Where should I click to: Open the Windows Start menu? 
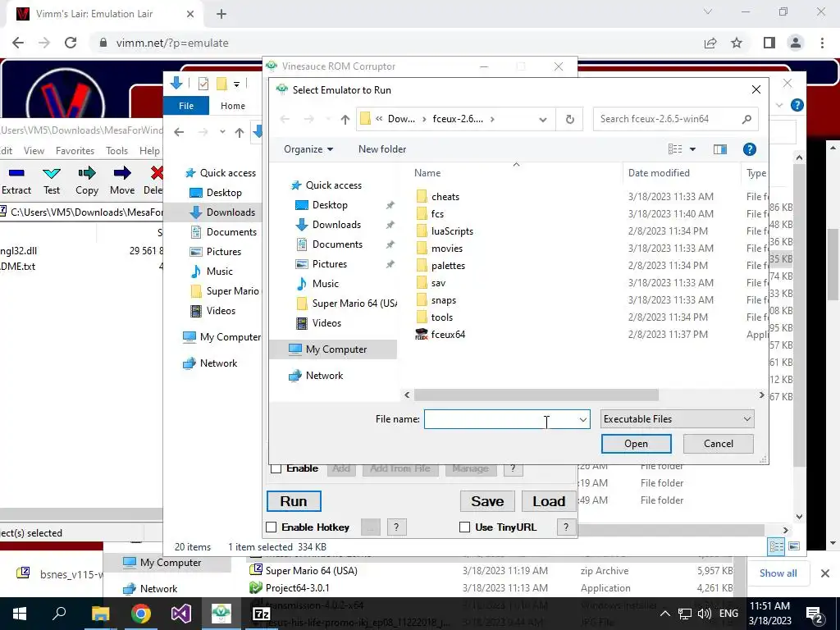click(x=20, y=614)
